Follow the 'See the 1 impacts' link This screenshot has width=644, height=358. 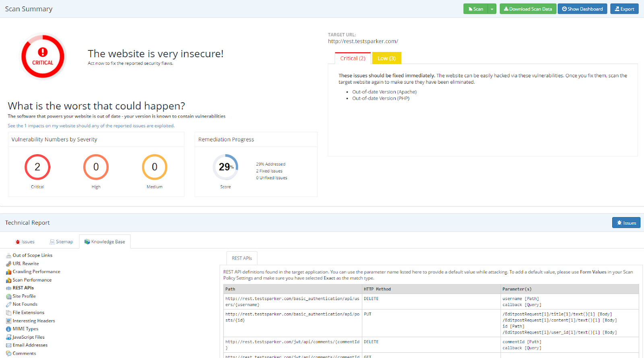coord(91,126)
